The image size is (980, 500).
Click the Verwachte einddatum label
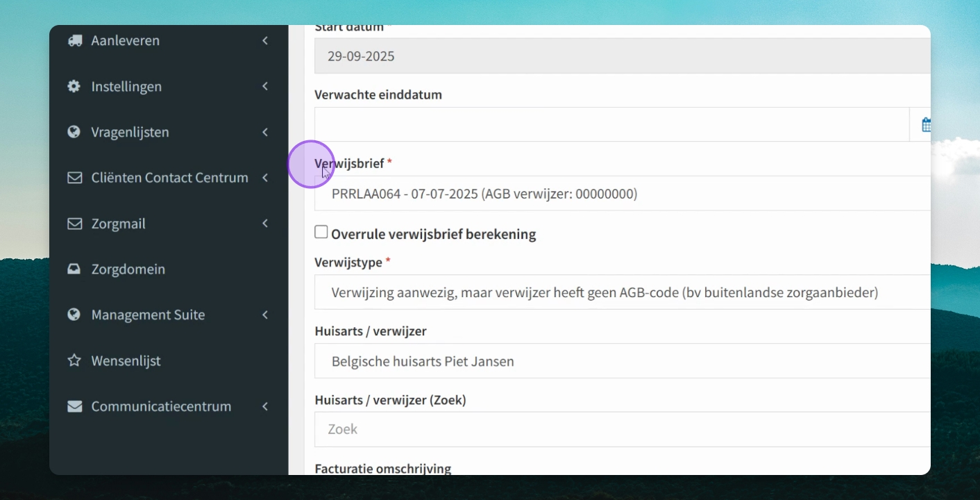[378, 94]
